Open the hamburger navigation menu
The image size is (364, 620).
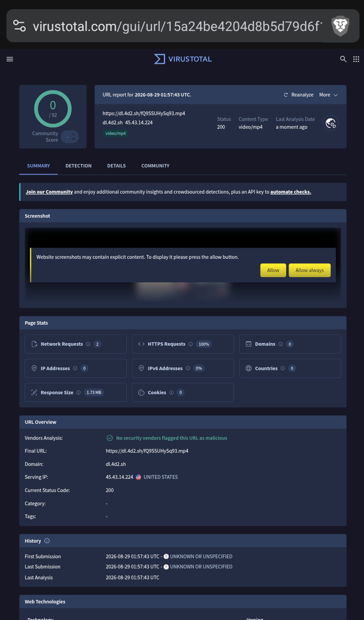coord(10,59)
